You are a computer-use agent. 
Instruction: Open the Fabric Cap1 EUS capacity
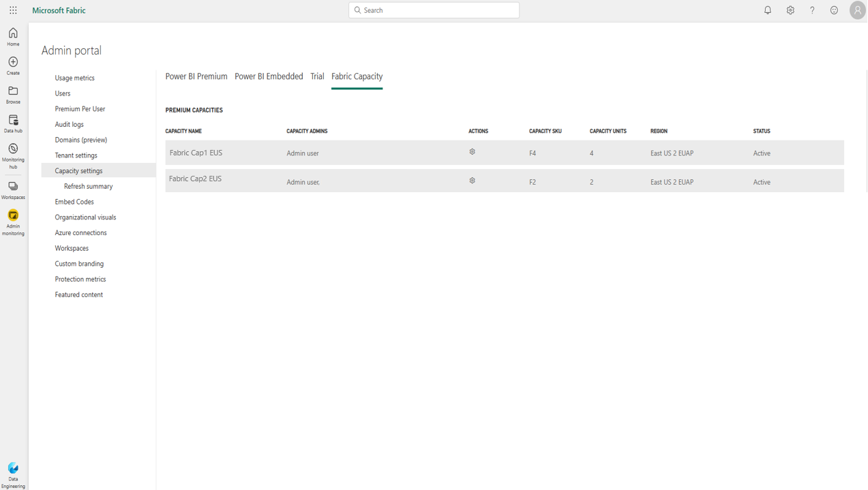point(196,153)
